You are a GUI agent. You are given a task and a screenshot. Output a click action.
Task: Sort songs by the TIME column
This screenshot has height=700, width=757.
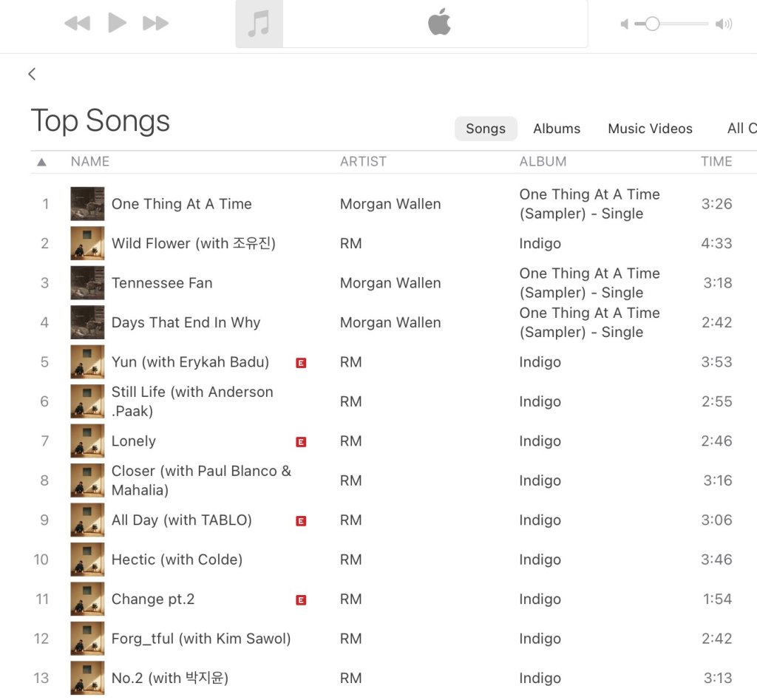point(716,162)
